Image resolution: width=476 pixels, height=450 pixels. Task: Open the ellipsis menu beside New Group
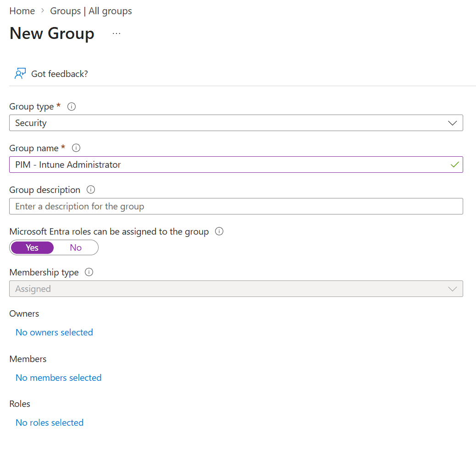pos(116,33)
